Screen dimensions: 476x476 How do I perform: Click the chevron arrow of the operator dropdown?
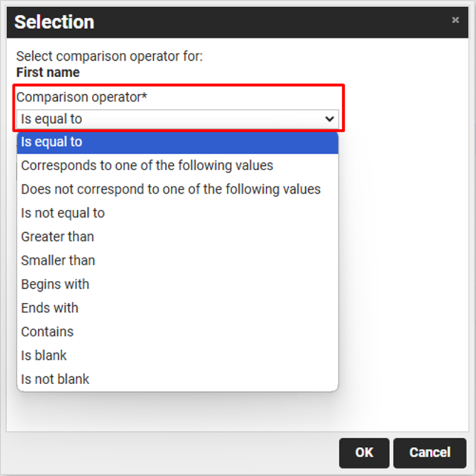[x=329, y=119]
